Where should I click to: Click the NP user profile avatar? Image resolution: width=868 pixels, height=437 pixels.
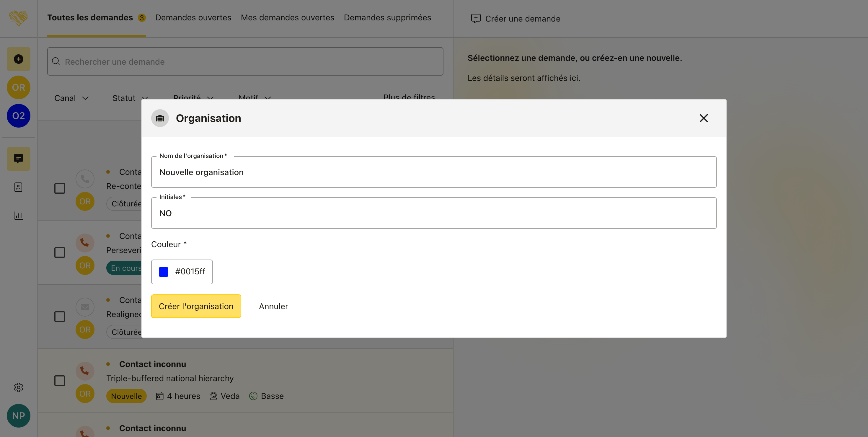coord(19,415)
